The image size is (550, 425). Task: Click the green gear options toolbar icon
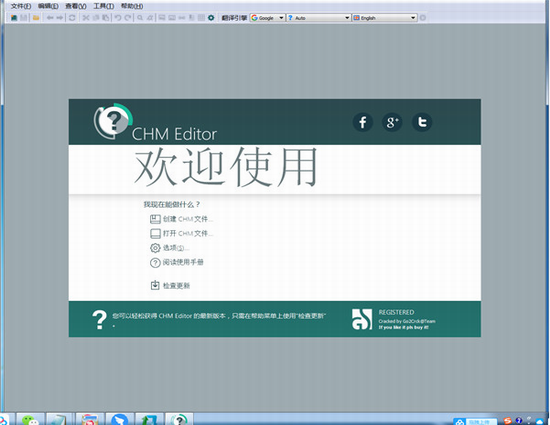click(211, 18)
